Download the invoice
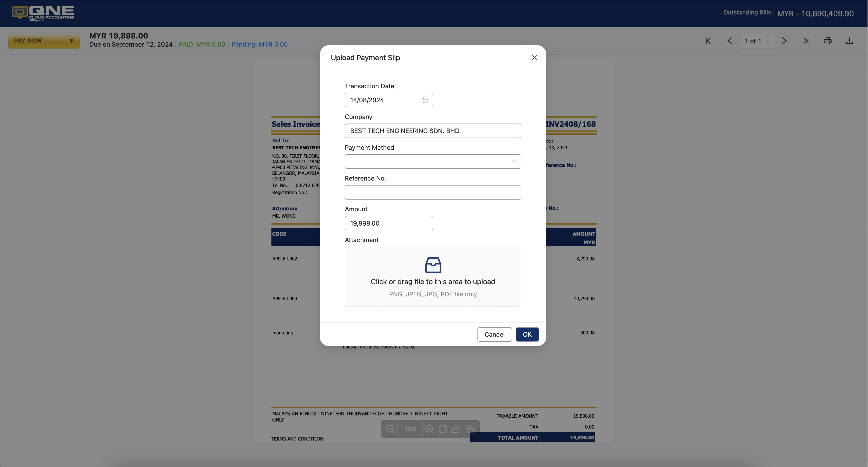868x467 pixels. click(849, 41)
